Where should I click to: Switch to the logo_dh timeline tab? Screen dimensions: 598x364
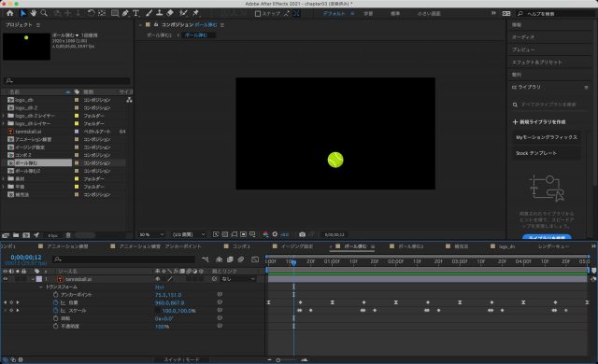(x=506, y=246)
